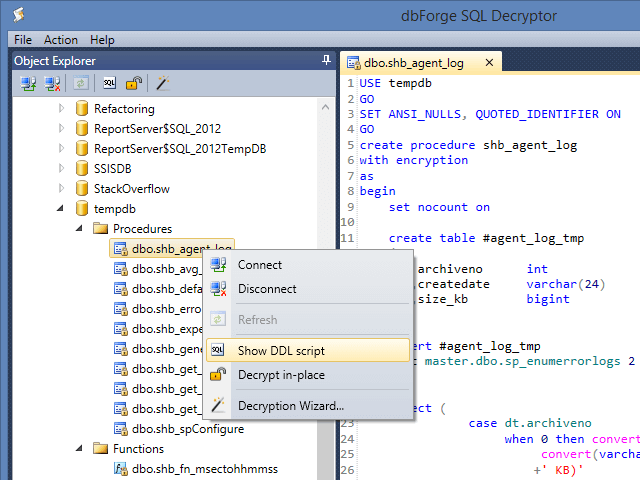This screenshot has width=640, height=480.
Task: Launch Decryption Wizard from the toolbar wand icon
Action: pyautogui.click(x=162, y=83)
